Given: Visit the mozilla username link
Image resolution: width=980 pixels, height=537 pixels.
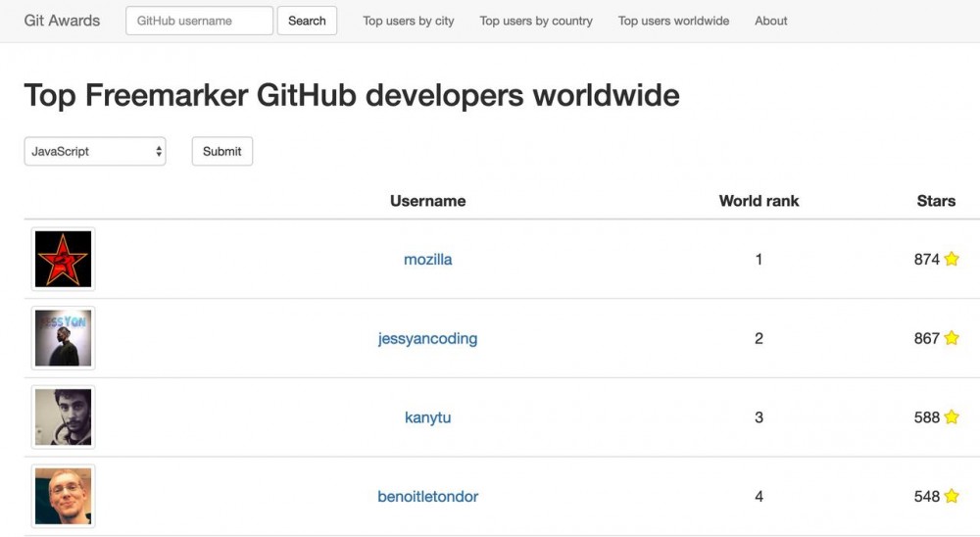Looking at the screenshot, I should click(x=428, y=260).
